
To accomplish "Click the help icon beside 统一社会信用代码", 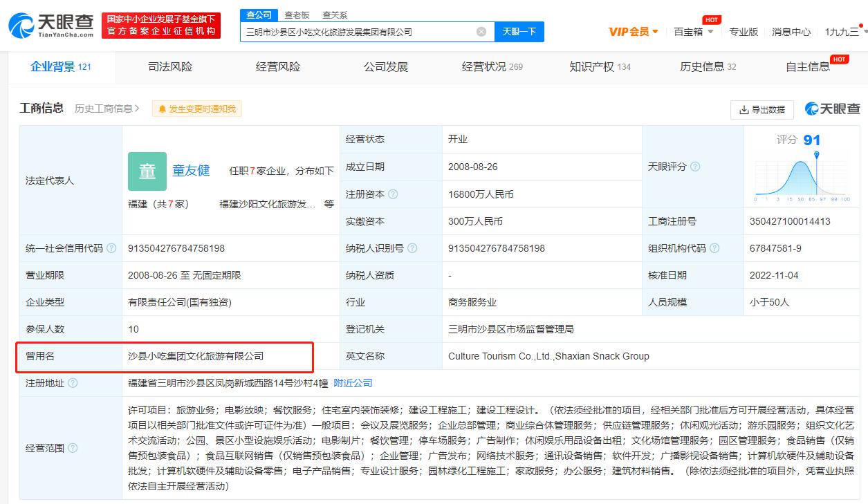I will 111,248.
